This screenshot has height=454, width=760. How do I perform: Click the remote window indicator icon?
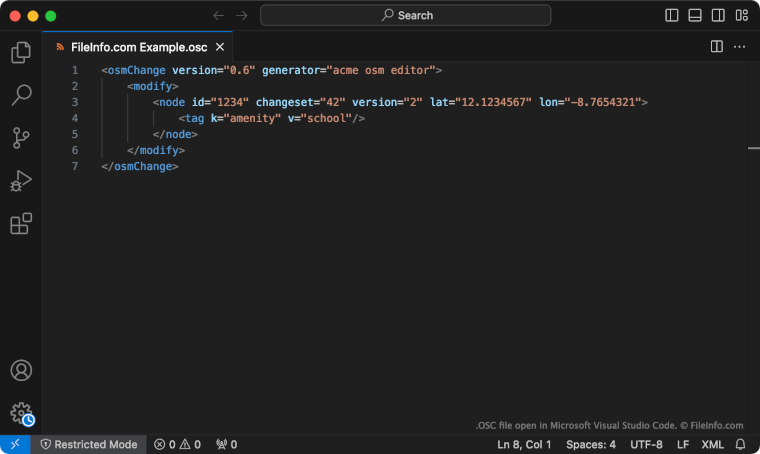tap(15, 444)
